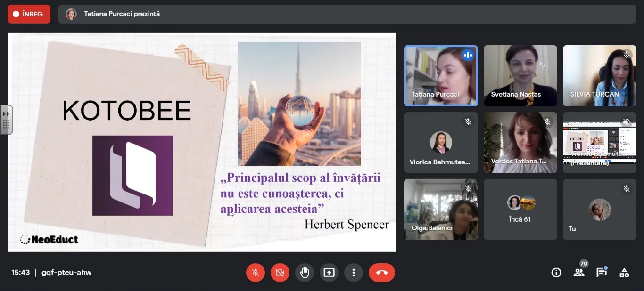Open the three-dot more options menu

(353, 273)
